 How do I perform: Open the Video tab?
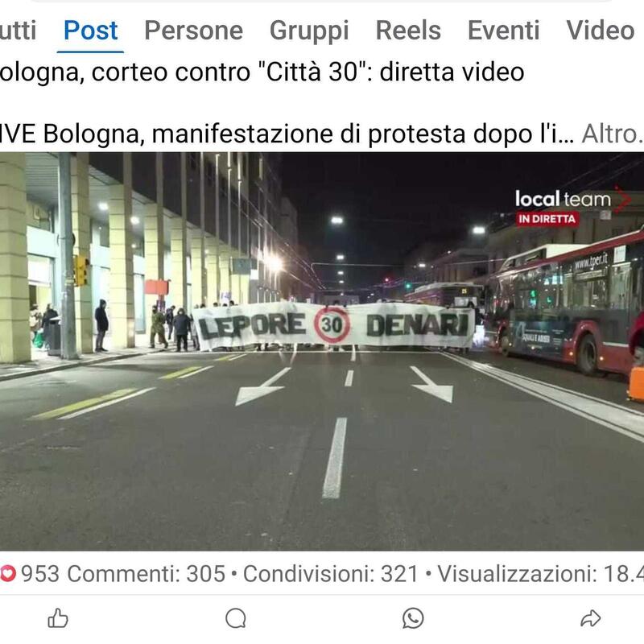coord(600,31)
